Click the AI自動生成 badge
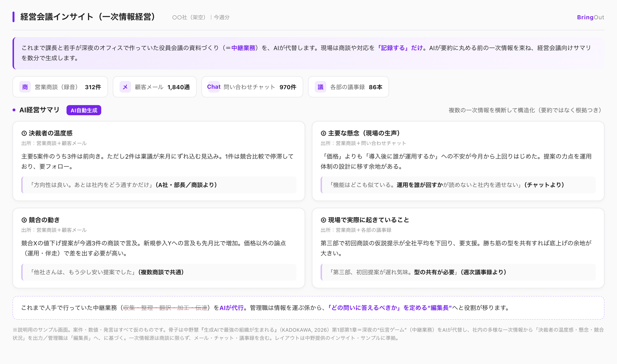This screenshot has width=617, height=364. coord(84,110)
